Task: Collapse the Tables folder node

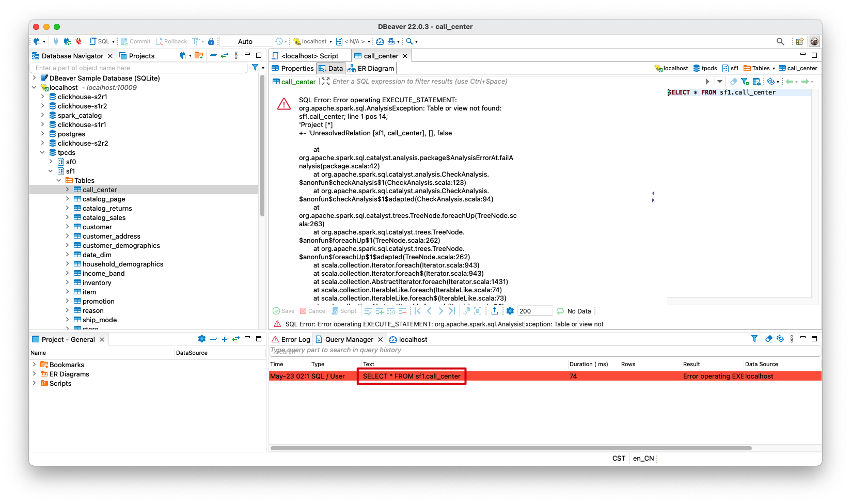Action: [x=59, y=181]
